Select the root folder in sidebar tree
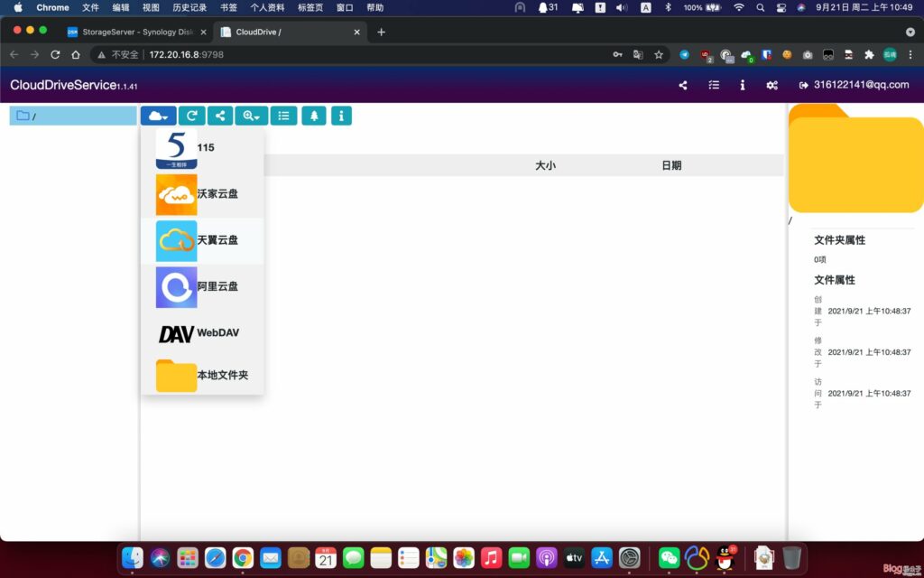 73,116
